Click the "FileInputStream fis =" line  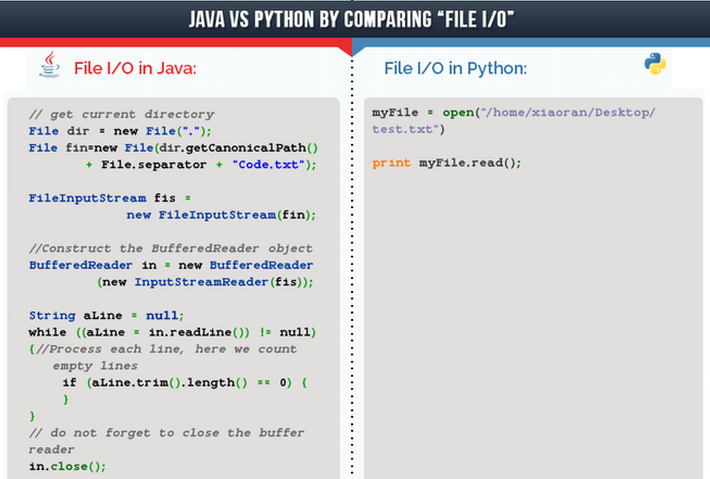point(109,198)
